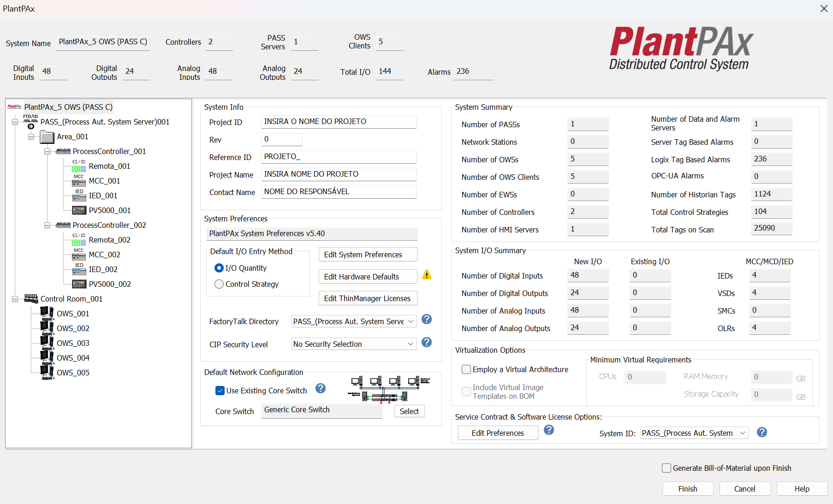Click the Rev input field
The height and width of the screenshot is (504, 833).
(x=281, y=139)
